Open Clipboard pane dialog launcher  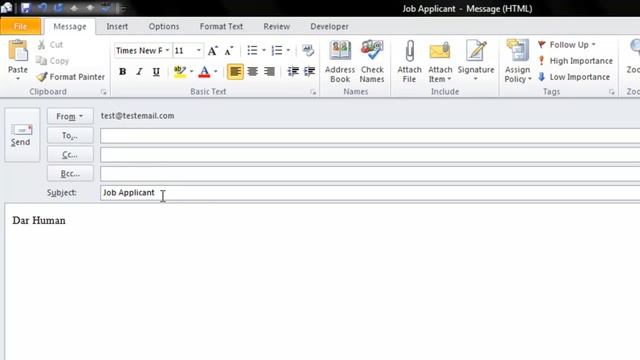pyautogui.click(x=104, y=92)
